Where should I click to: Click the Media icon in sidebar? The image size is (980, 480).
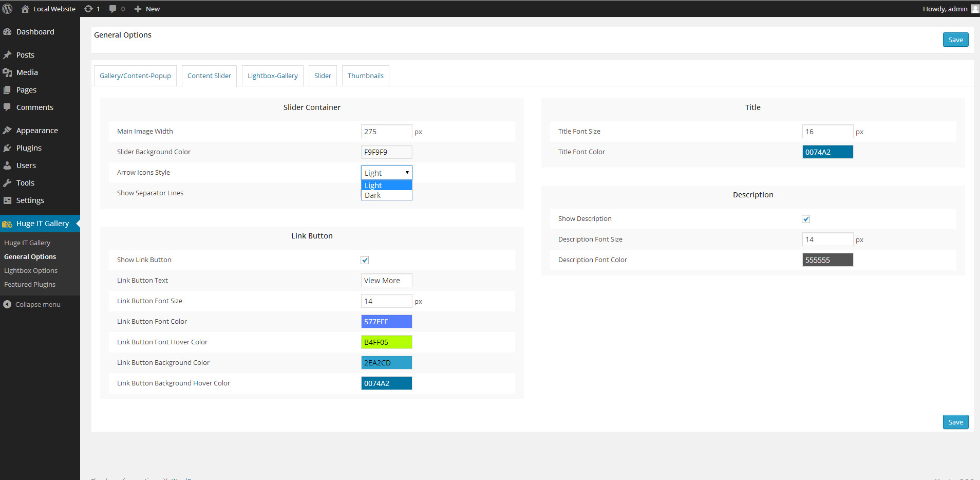7,72
